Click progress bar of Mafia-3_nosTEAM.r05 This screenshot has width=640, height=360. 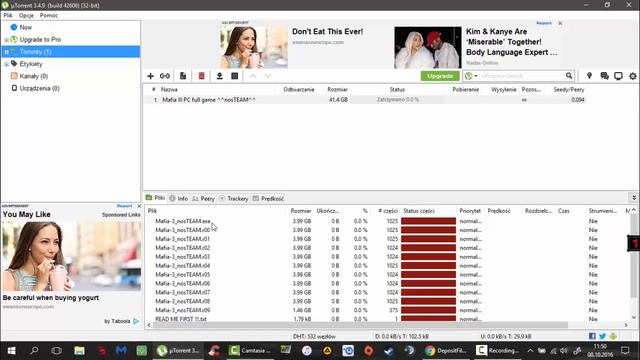click(x=428, y=274)
